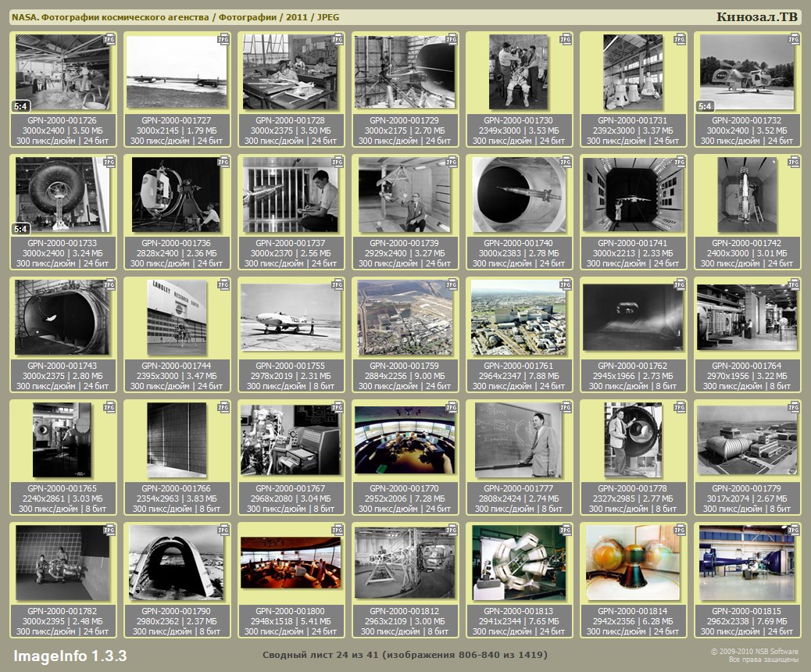Click the JPG badge on thumbnail GPN-2000-001744

pyautogui.click(x=223, y=285)
